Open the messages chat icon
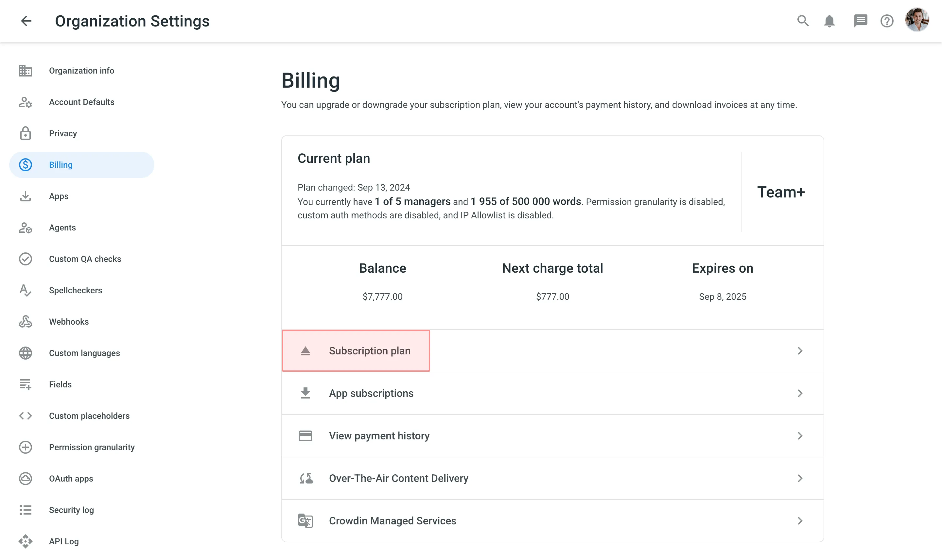942x560 pixels. tap(860, 21)
